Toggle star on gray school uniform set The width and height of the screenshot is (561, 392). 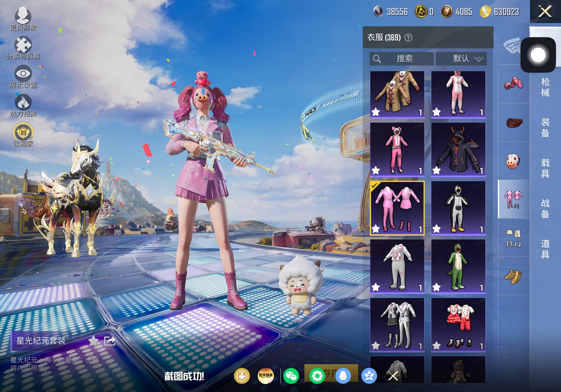(376, 346)
